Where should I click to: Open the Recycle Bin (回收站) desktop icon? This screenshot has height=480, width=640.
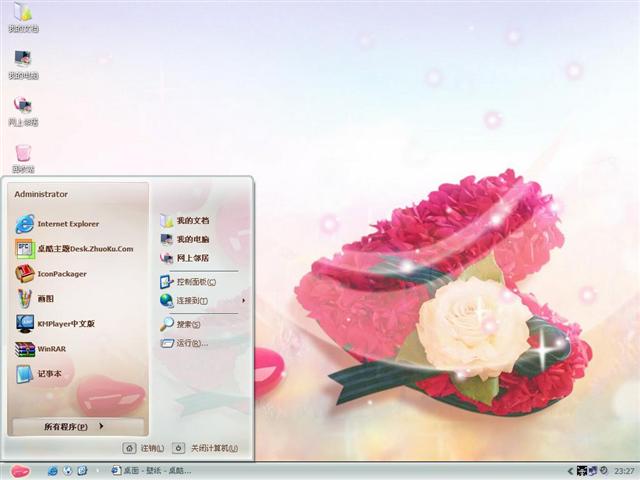tap(23, 158)
